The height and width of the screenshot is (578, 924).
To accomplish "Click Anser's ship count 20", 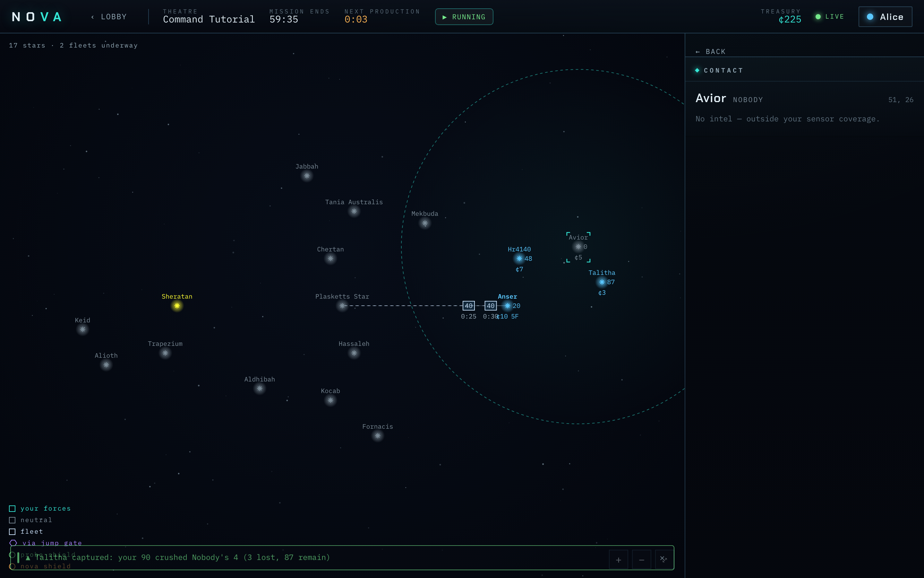I will (x=517, y=305).
